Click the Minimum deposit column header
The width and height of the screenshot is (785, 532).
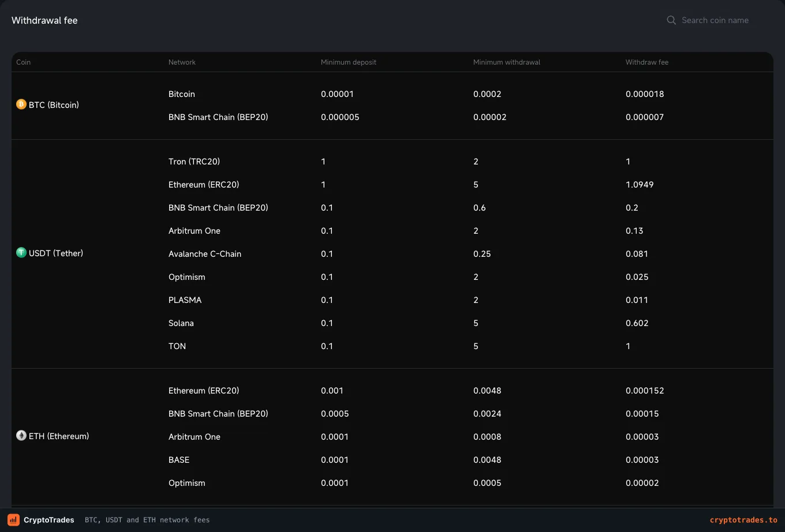pos(349,62)
